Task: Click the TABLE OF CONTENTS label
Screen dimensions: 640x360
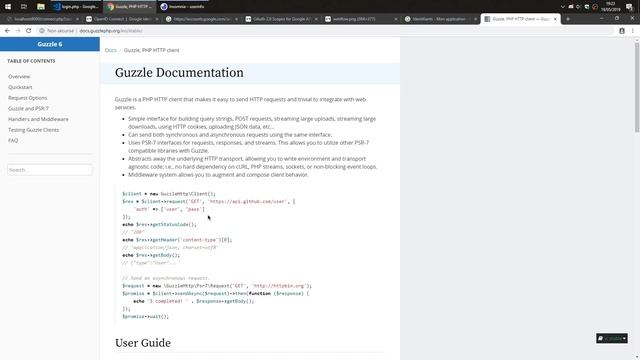Action: pos(31,61)
